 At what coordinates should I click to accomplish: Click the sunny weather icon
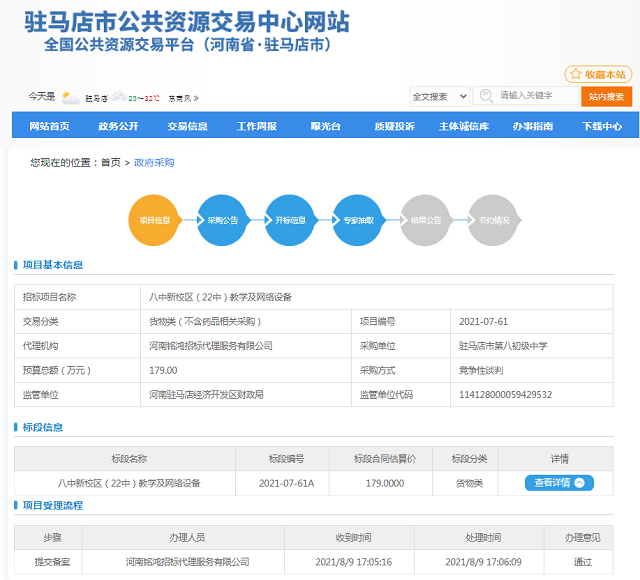[x=70, y=97]
